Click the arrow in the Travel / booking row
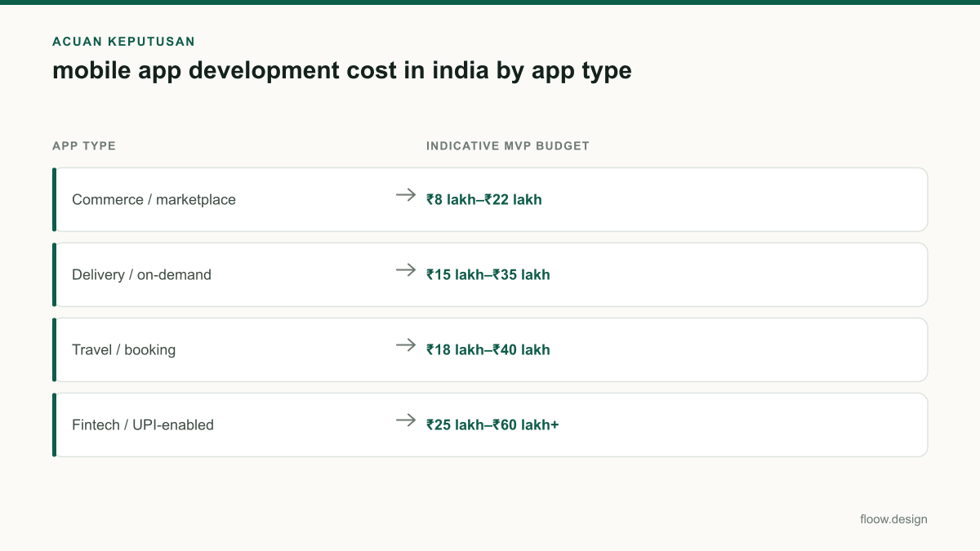The width and height of the screenshot is (980, 551). click(406, 345)
